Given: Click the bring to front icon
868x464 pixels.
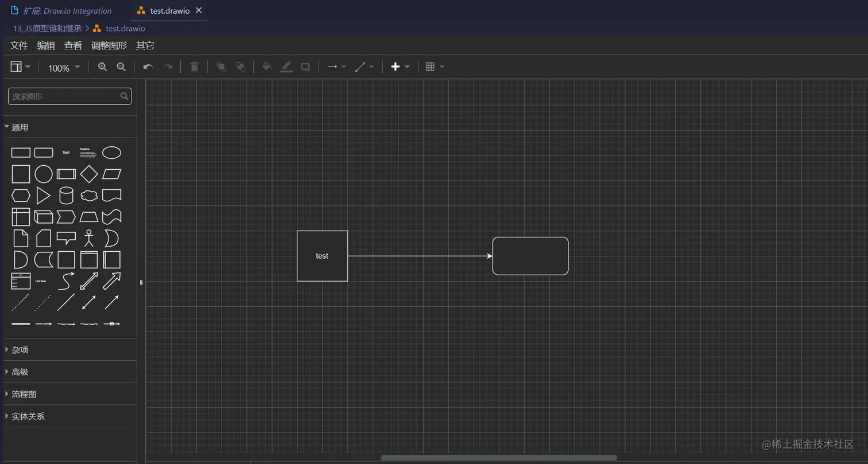Looking at the screenshot, I should 221,67.
